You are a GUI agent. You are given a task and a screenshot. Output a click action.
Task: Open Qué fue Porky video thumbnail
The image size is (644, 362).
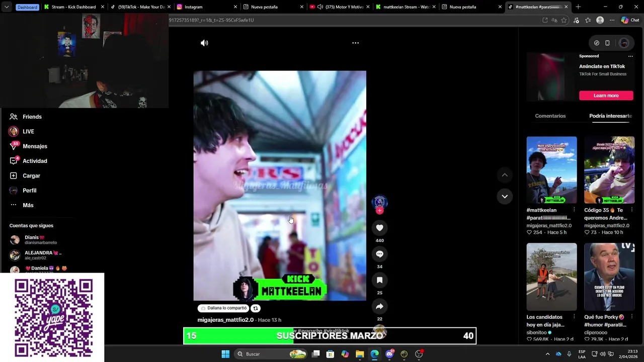coord(609,277)
